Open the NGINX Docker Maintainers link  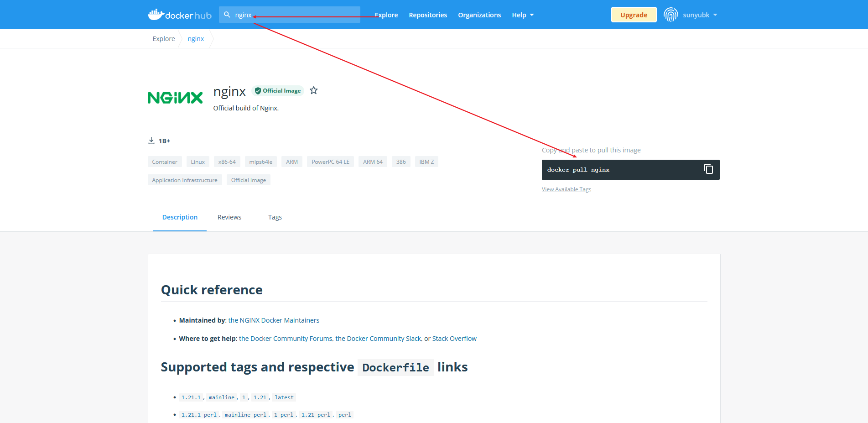(x=274, y=320)
